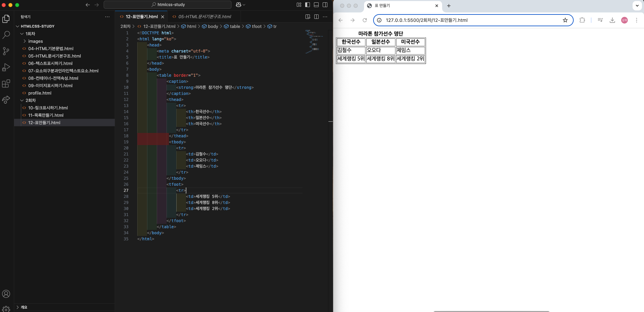Image resolution: width=644 pixels, height=312 pixels.
Task: Select the tr breadcrumb segment
Action: point(272,26)
